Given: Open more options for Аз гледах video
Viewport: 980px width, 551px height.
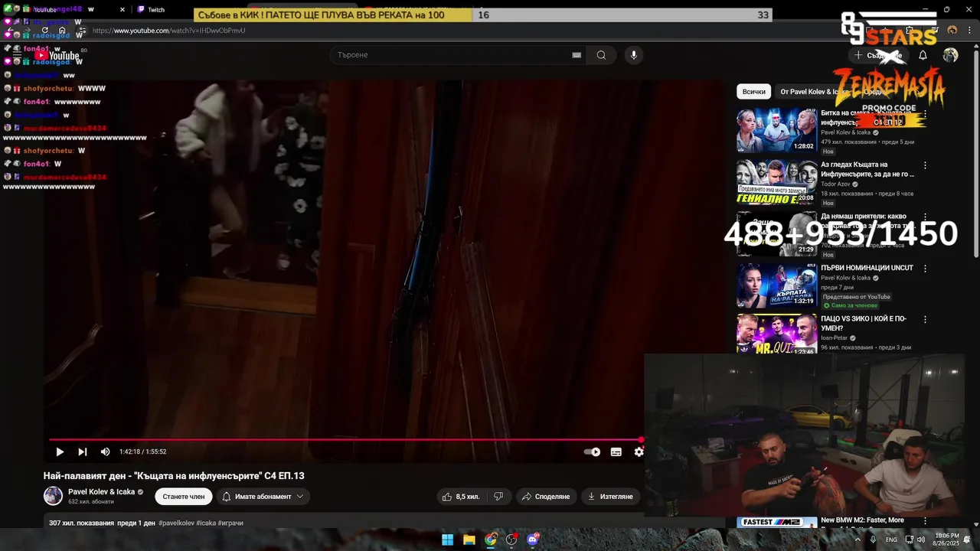Looking at the screenshot, I should point(925,165).
